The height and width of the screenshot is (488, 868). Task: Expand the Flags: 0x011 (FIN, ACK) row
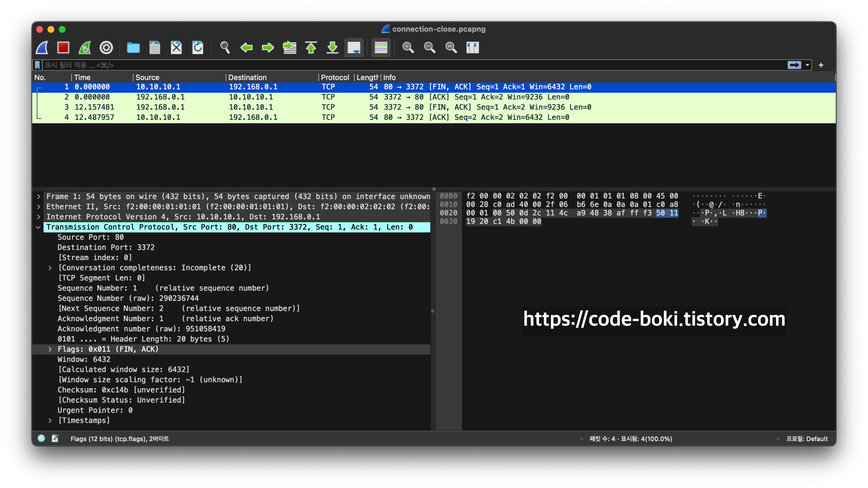pos(50,349)
